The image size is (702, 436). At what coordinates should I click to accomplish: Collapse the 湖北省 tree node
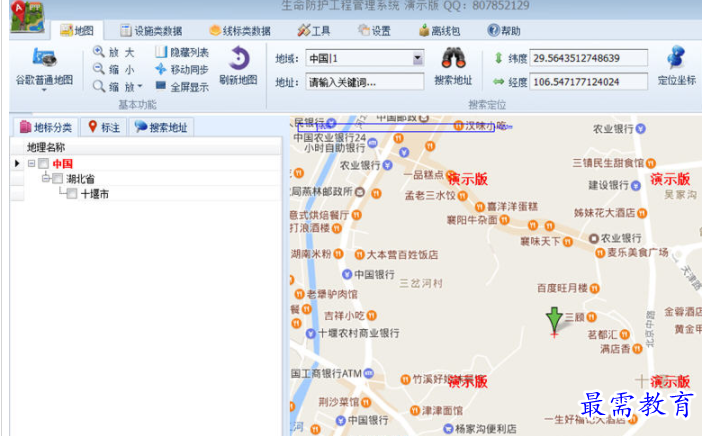click(46, 179)
